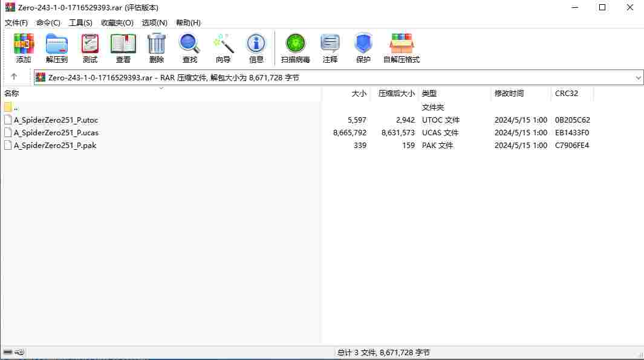Sort by Packed Size (压缩后大小) column
This screenshot has width=644, height=360.
(x=396, y=93)
